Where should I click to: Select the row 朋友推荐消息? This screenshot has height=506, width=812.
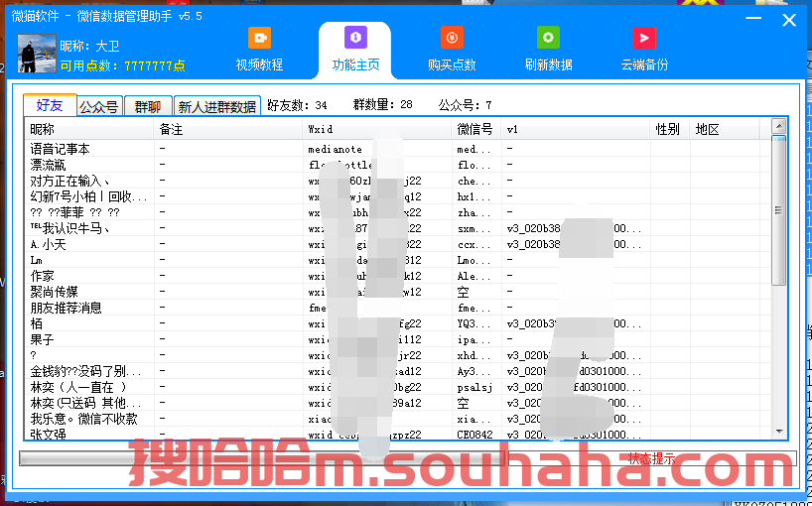point(397,308)
